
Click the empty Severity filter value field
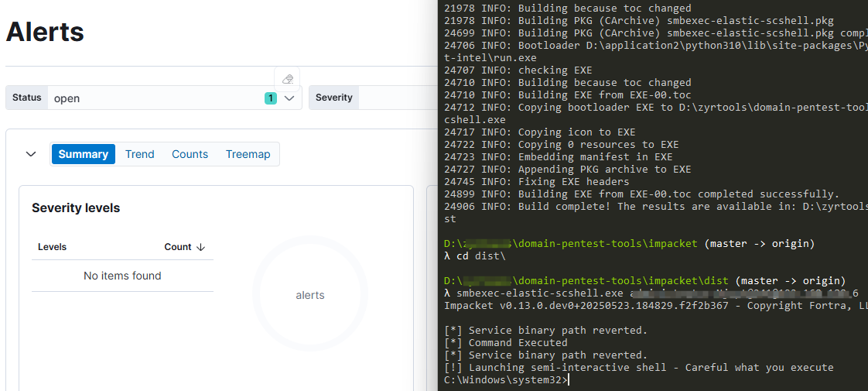(398, 98)
